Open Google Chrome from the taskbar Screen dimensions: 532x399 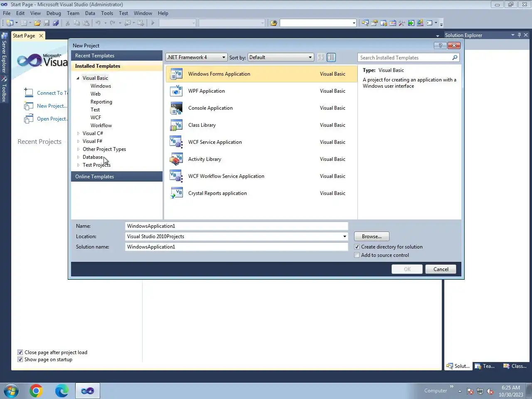point(36,391)
